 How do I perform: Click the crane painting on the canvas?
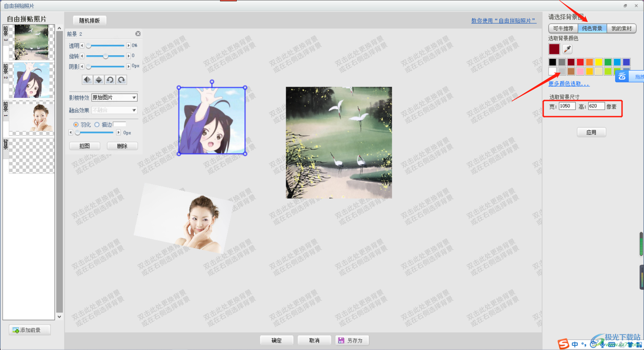click(339, 143)
